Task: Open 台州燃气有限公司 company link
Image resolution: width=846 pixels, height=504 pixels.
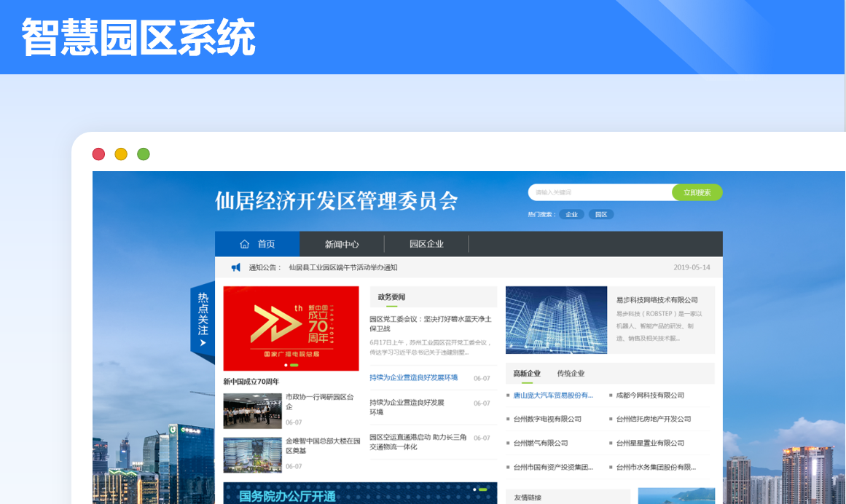Action: coord(541,443)
